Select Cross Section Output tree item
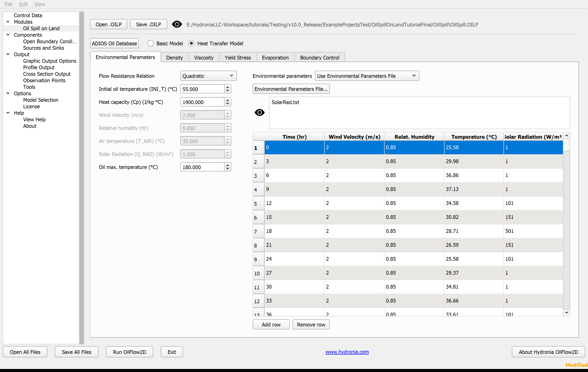Screen dimensions: 588x372 click(47, 74)
